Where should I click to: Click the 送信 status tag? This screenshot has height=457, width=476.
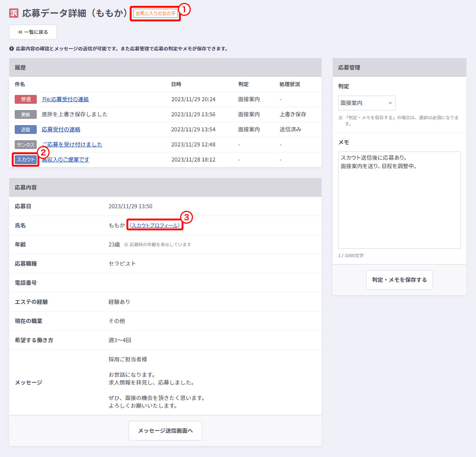pyautogui.click(x=26, y=130)
